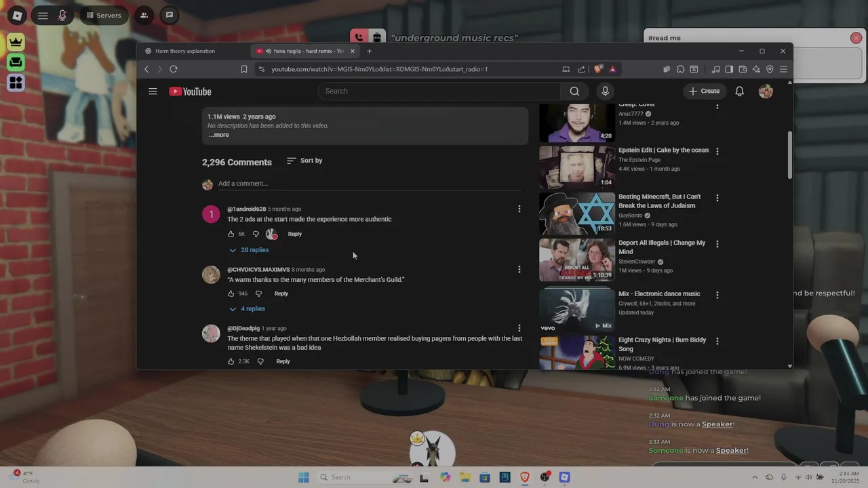Open the in-game players list icon
Image resolution: width=868 pixels, height=488 pixels.
(x=144, y=15)
